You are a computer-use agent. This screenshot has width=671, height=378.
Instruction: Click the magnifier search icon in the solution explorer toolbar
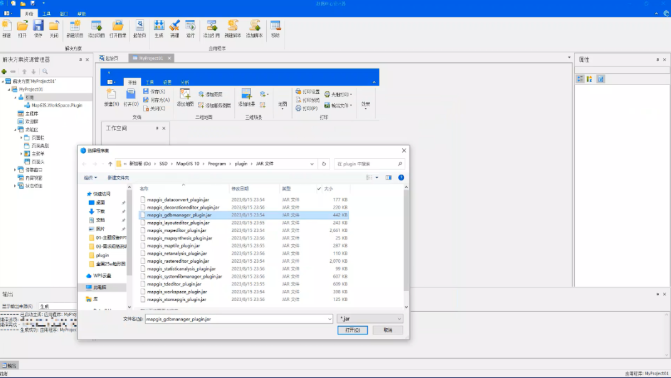click(x=45, y=71)
